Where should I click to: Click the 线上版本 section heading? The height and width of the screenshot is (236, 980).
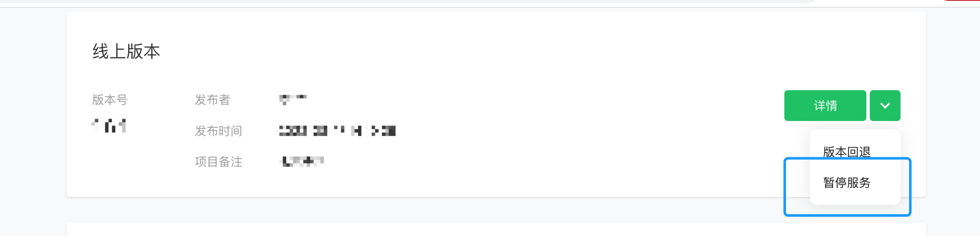(126, 52)
